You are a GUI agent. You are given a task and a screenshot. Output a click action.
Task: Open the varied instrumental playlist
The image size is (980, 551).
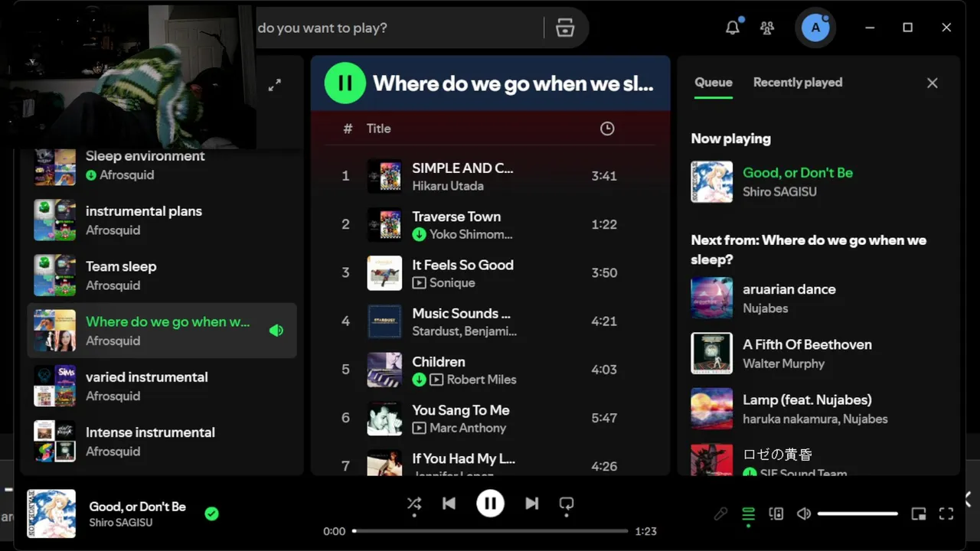[162, 386]
